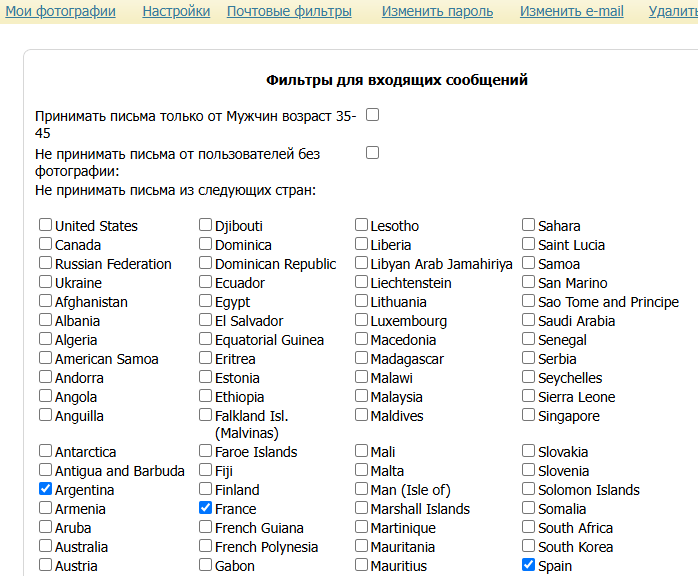Uncheck the France checkbox
The height and width of the screenshot is (576, 698).
206,509
